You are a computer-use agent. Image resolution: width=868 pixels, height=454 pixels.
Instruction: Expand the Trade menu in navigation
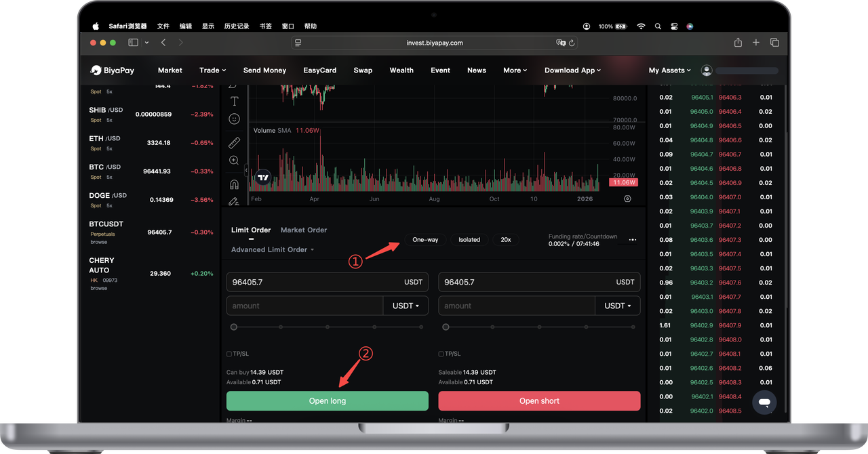tap(212, 70)
